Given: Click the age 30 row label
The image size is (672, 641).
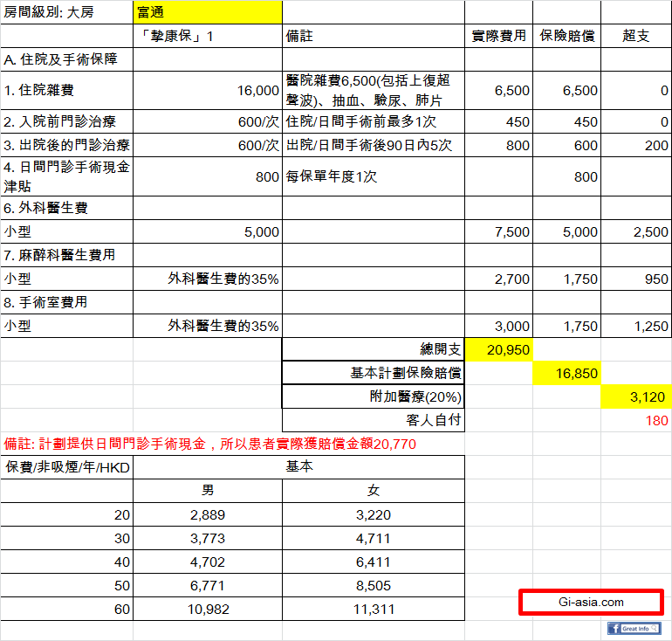Looking at the screenshot, I should click(x=67, y=538).
